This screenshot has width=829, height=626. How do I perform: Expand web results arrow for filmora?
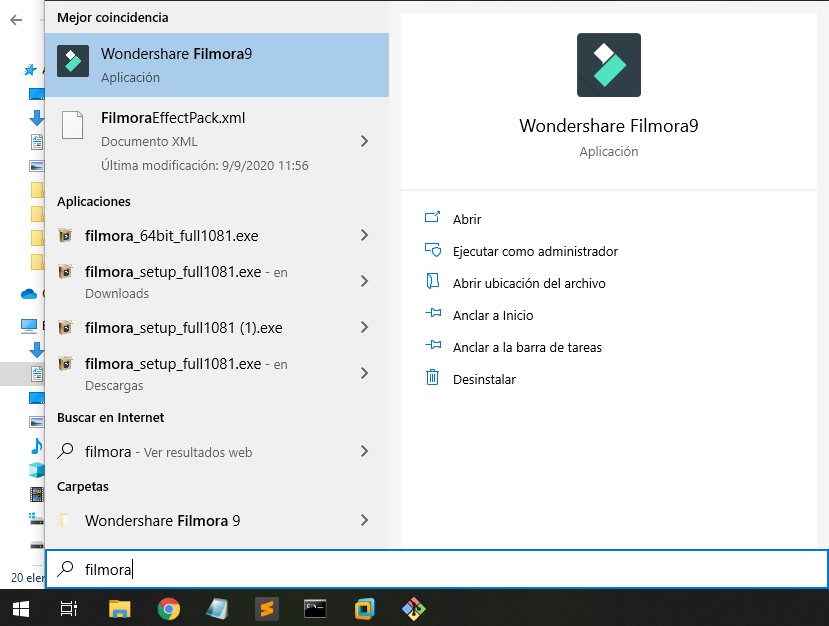(x=364, y=451)
